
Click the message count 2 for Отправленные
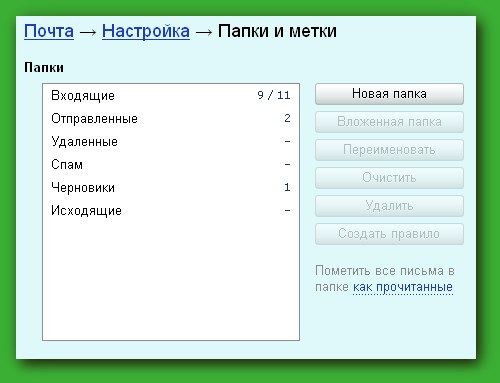pos(287,118)
